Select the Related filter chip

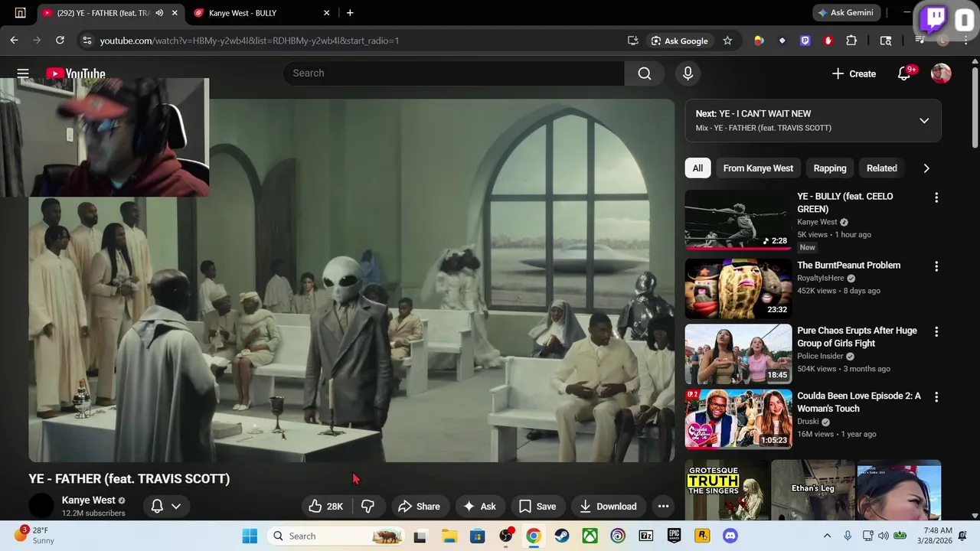tap(882, 168)
